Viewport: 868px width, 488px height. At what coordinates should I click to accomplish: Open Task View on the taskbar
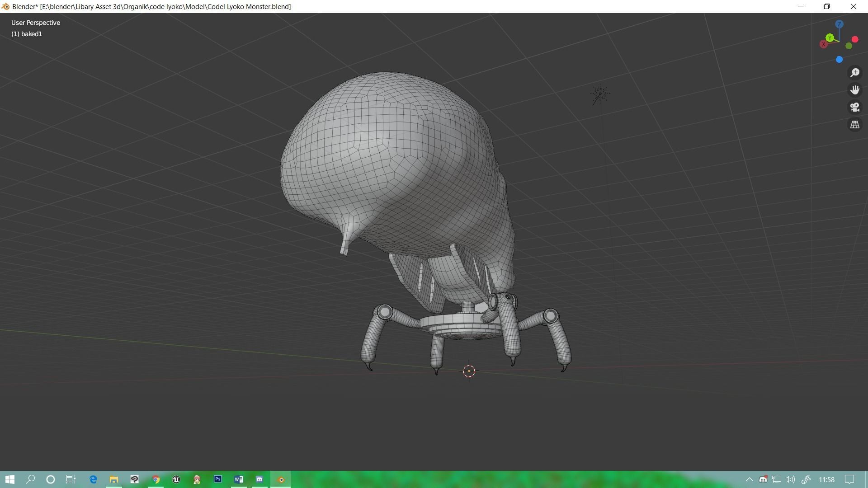click(x=71, y=479)
